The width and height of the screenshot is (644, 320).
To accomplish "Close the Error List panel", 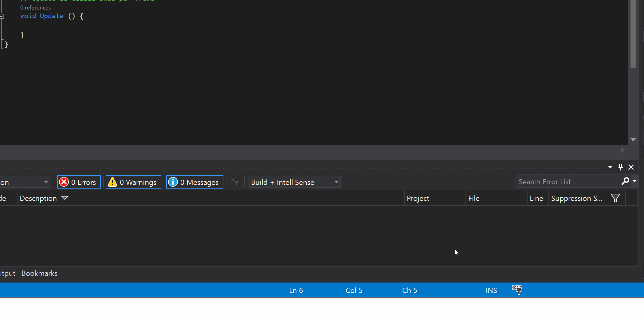I will pos(631,167).
